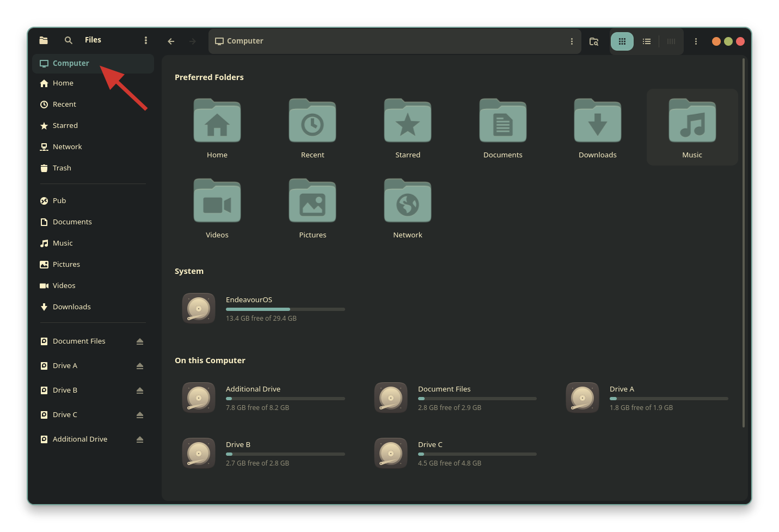
Task: Switch to list view
Action: click(647, 41)
